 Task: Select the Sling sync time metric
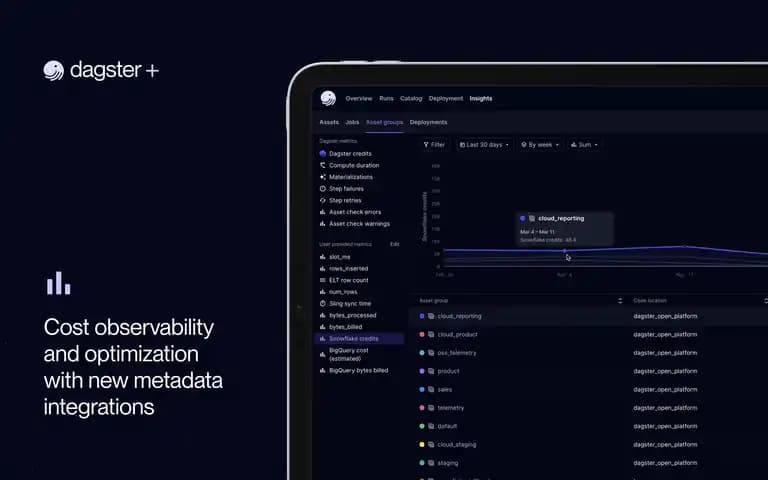tap(345, 304)
